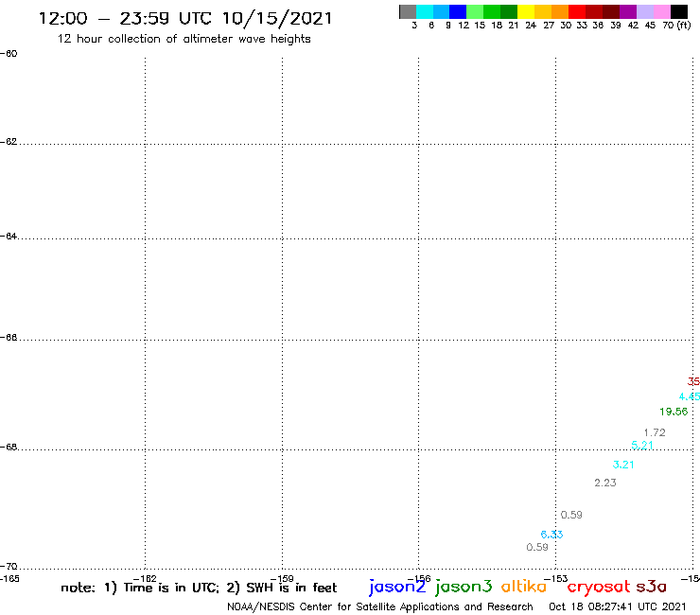Image resolution: width=700 pixels, height=615 pixels.
Task: Click the '-162' longitude axis label
Action: [145, 579]
